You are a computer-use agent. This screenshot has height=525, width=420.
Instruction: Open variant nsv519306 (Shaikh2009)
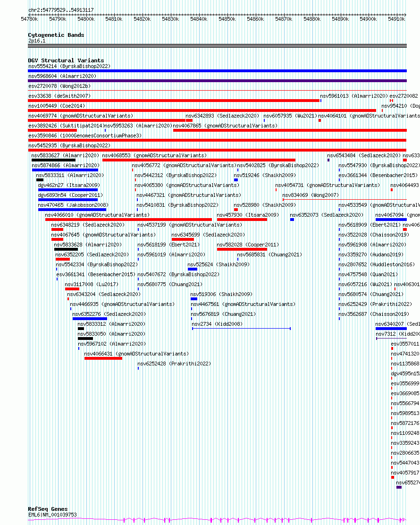tap(221, 294)
